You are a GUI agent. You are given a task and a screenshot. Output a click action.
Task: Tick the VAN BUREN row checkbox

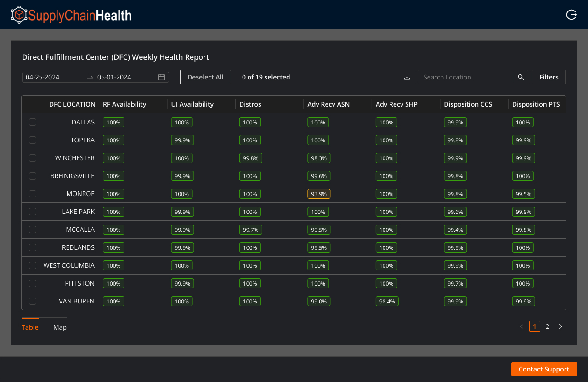[33, 301]
